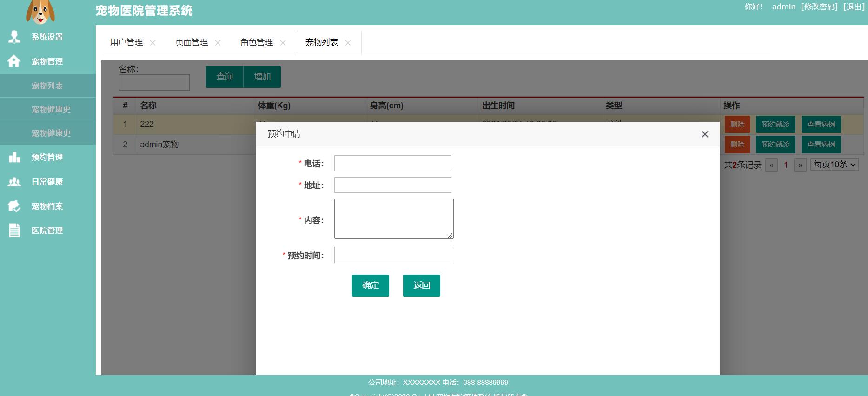Click the 退出 logout link
The image size is (868, 396).
coord(854,7)
